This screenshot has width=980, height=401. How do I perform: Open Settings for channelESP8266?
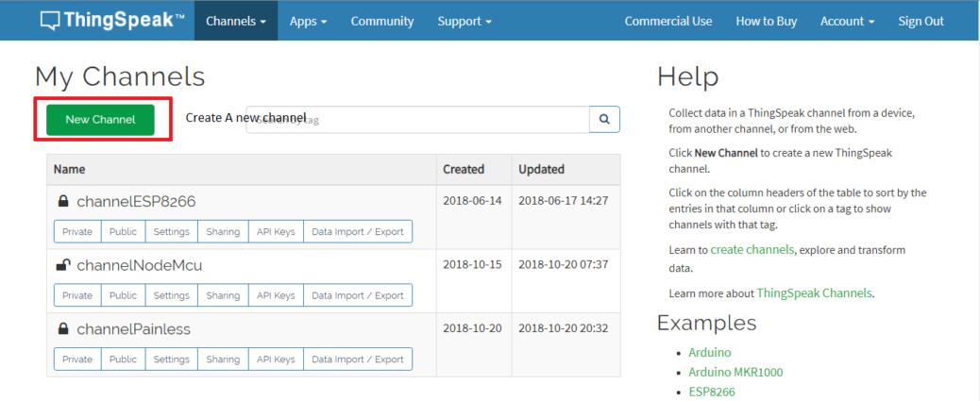pyautogui.click(x=172, y=231)
